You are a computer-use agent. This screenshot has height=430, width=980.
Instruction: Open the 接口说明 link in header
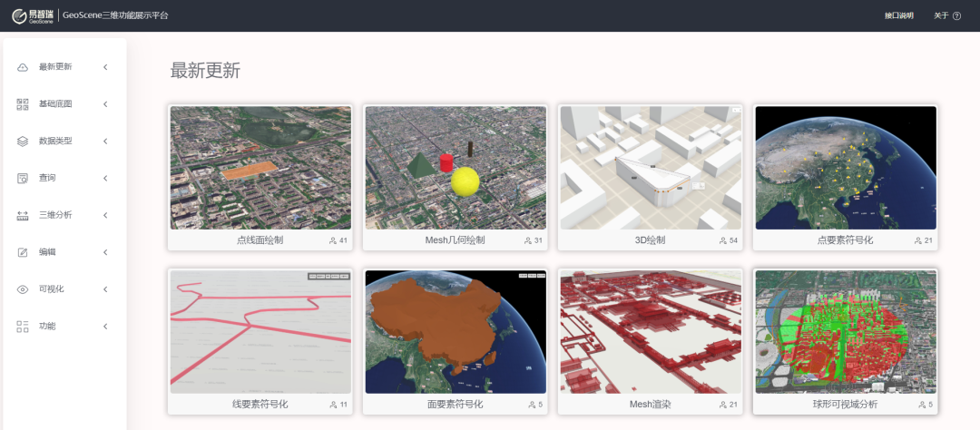tap(898, 15)
